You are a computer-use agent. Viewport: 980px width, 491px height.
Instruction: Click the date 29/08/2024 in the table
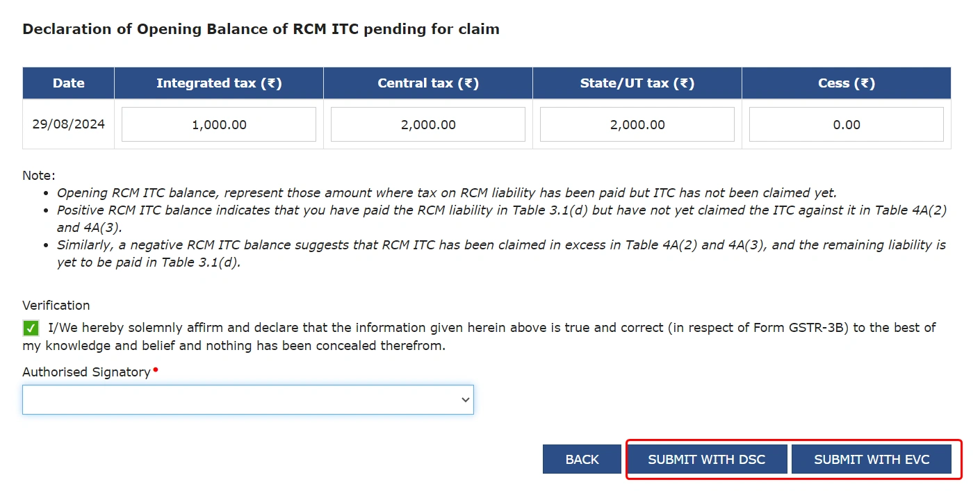click(x=67, y=124)
